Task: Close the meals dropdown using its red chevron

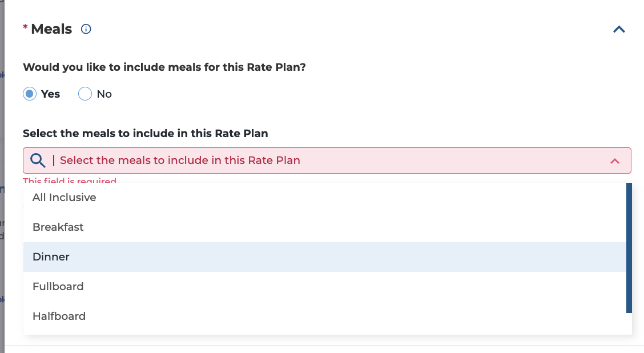Action: (615, 161)
